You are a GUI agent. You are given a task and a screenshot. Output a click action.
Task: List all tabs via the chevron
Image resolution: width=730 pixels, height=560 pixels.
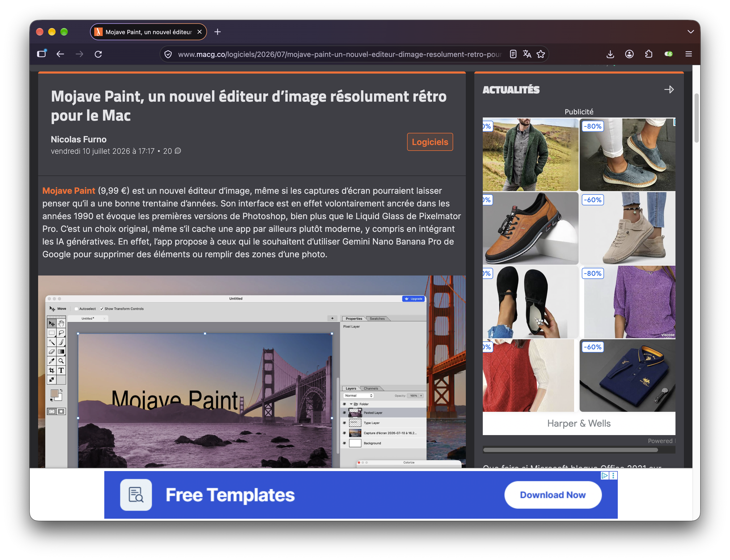tap(691, 32)
